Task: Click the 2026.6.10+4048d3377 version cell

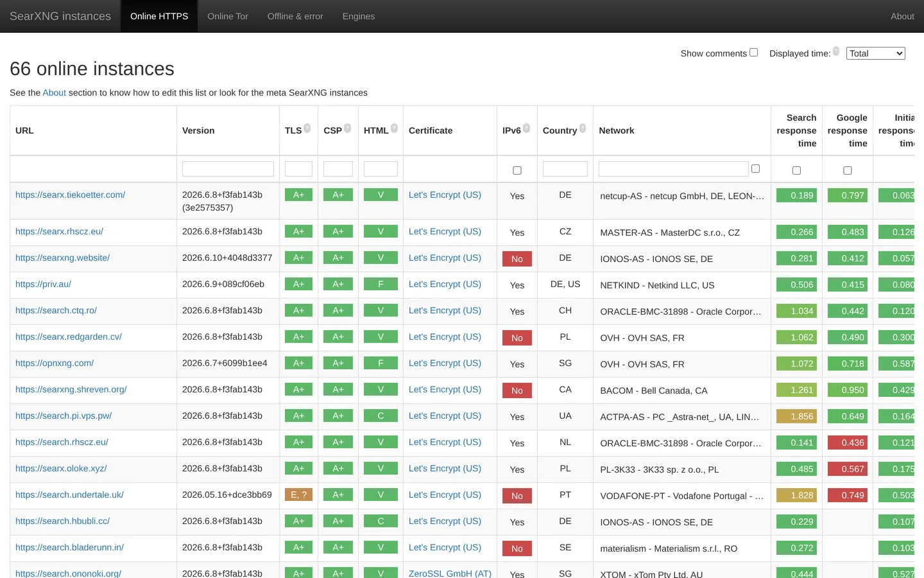Action: tap(227, 258)
